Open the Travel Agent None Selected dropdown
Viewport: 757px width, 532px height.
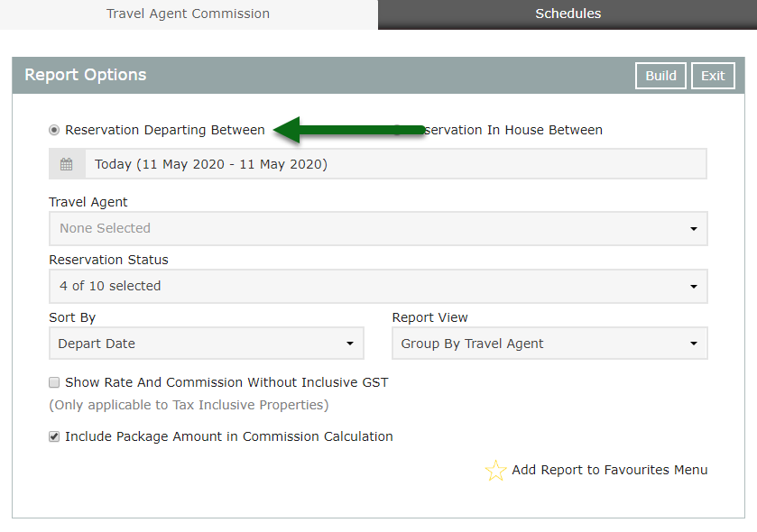point(378,229)
